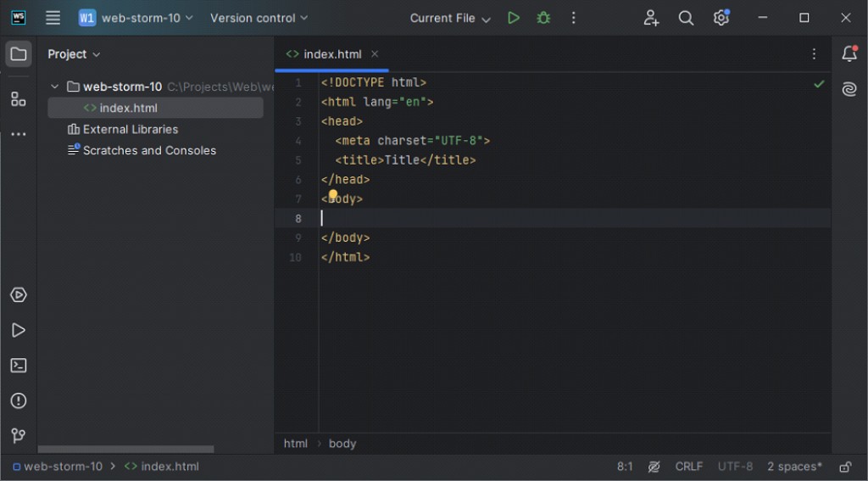Start debugging with the bug icon
The width and height of the screenshot is (868, 481).
pos(543,18)
